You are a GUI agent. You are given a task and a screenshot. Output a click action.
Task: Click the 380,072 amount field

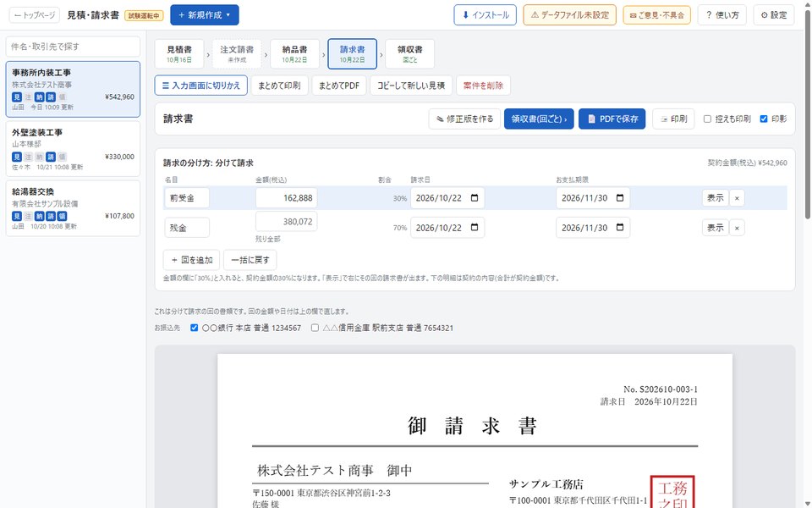pyautogui.click(x=287, y=221)
